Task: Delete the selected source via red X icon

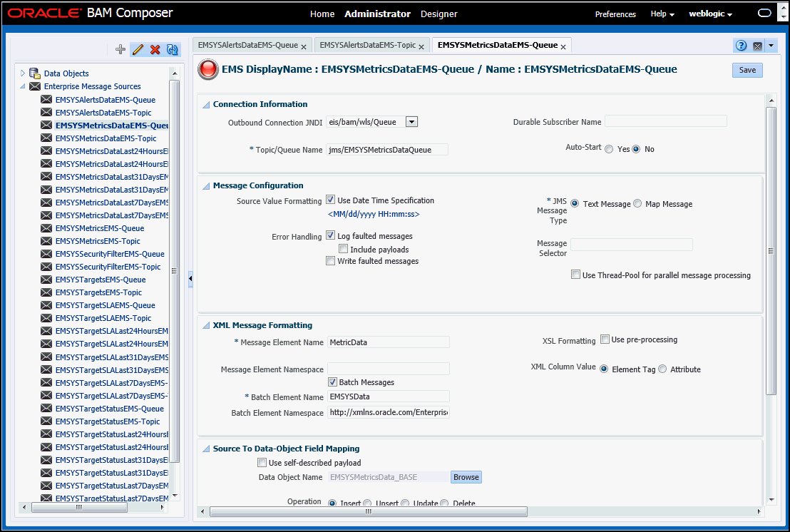Action: pyautogui.click(x=155, y=48)
